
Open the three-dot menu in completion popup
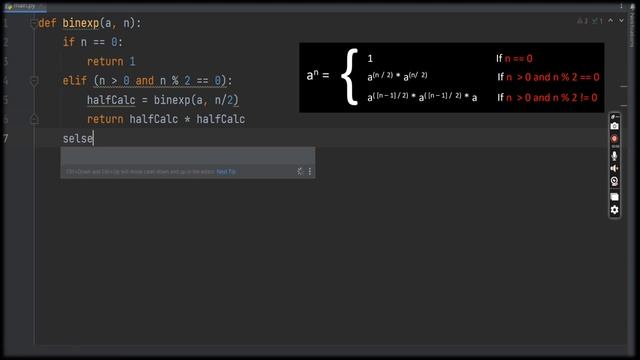[x=310, y=171]
